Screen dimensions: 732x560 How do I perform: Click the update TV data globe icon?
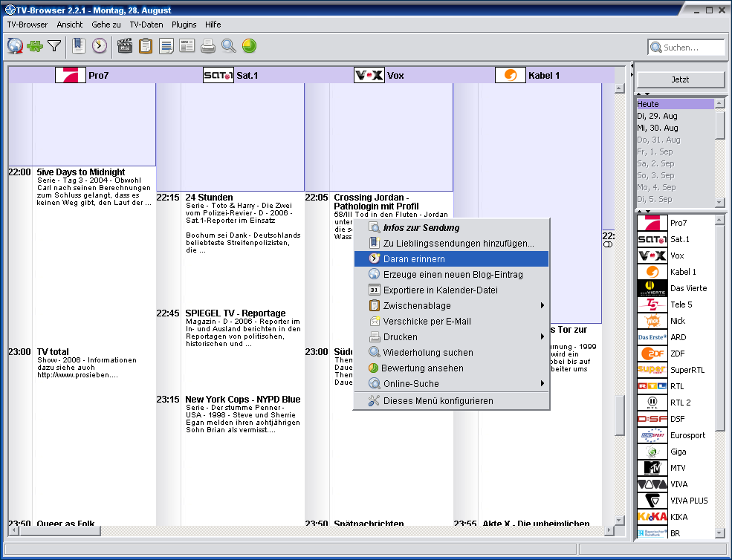(x=15, y=46)
